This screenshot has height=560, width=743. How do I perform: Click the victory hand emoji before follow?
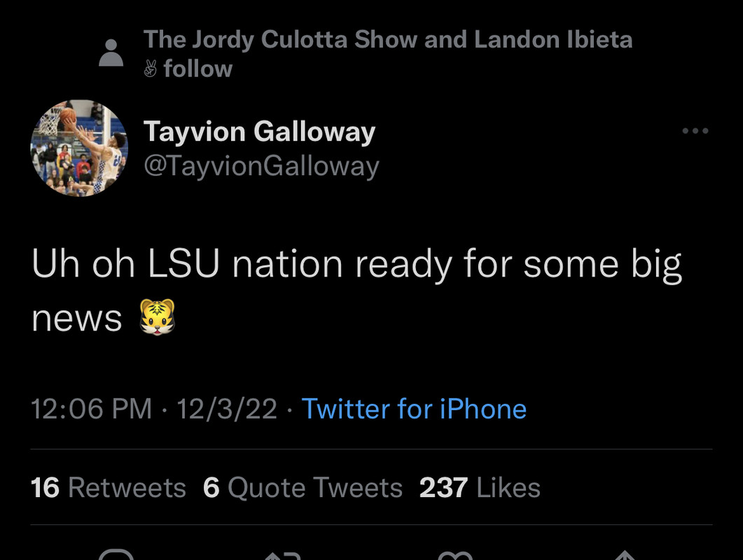(151, 69)
